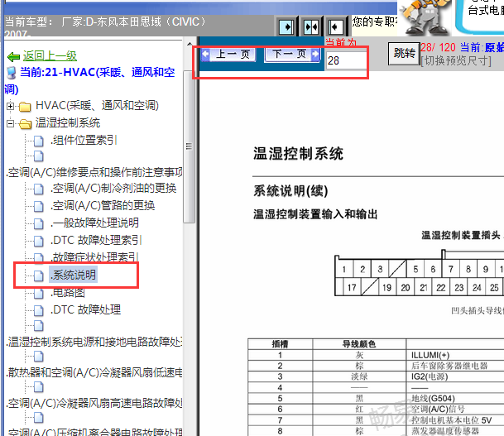
Task: Click 切换预览尺寸 link
Action: 456,60
